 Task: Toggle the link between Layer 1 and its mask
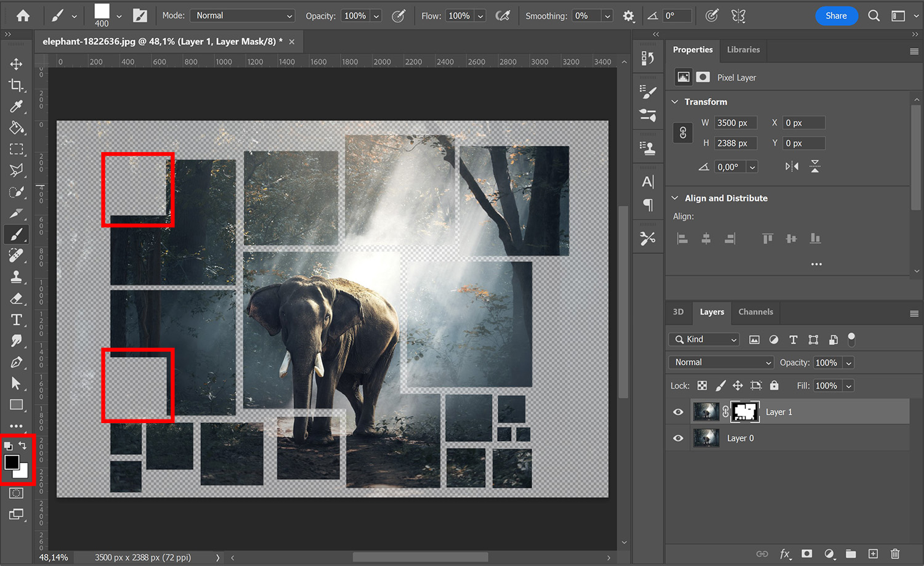pos(725,411)
